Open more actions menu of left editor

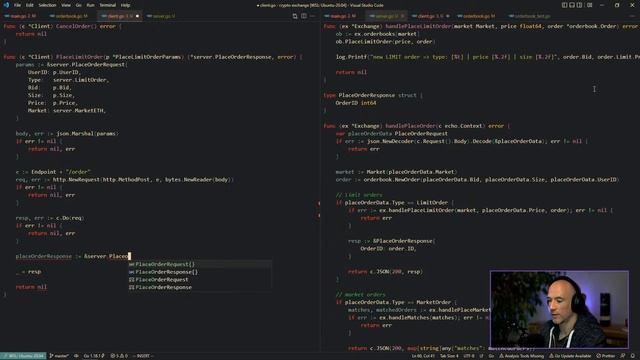313,16
